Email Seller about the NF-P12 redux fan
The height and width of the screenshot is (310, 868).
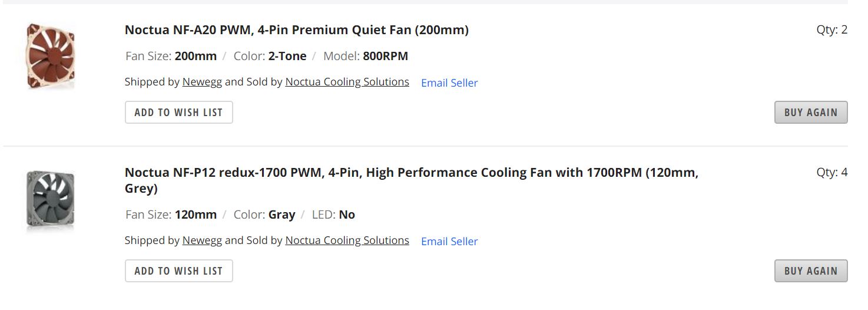[x=449, y=242]
